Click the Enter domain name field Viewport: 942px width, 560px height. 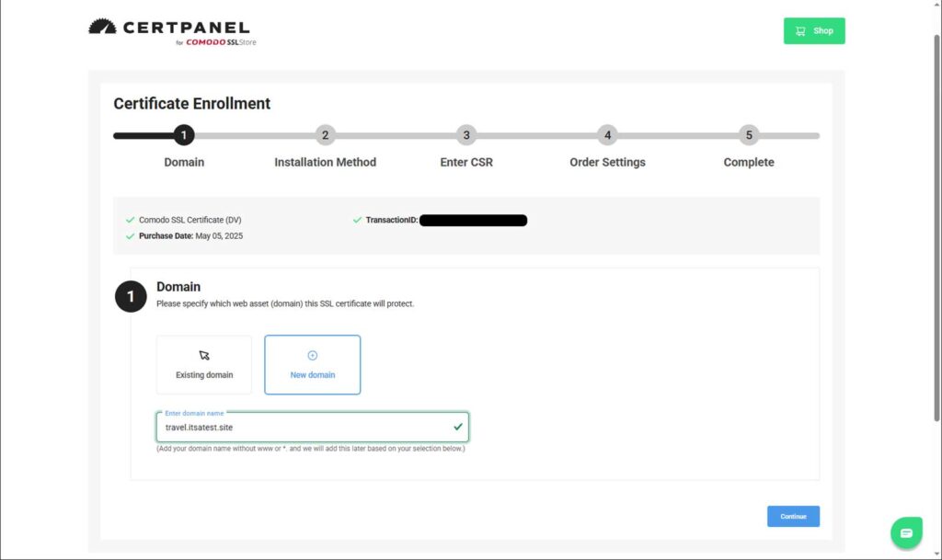[313, 427]
